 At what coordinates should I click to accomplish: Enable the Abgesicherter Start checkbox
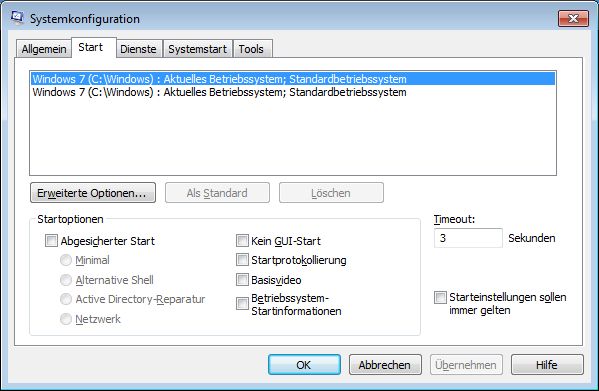(51, 241)
